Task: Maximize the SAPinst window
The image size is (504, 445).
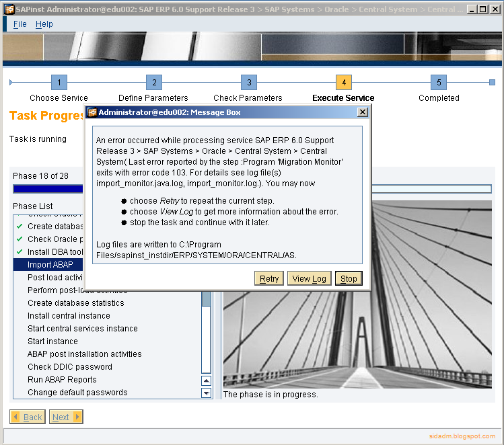Action: [x=482, y=9]
